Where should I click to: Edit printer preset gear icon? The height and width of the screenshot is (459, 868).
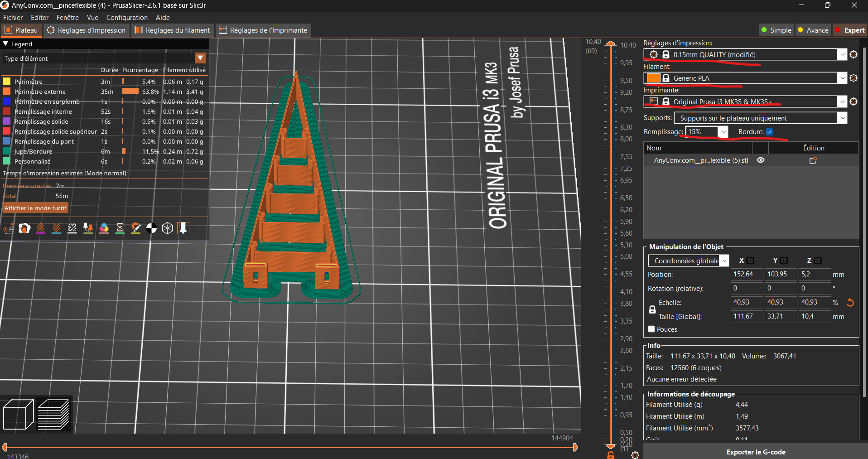point(854,101)
